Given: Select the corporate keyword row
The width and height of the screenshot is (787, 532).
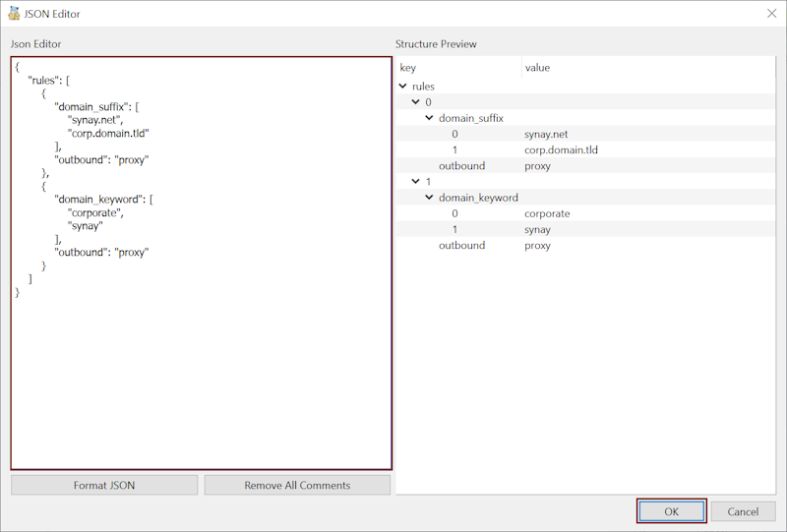Looking at the screenshot, I should (x=547, y=213).
